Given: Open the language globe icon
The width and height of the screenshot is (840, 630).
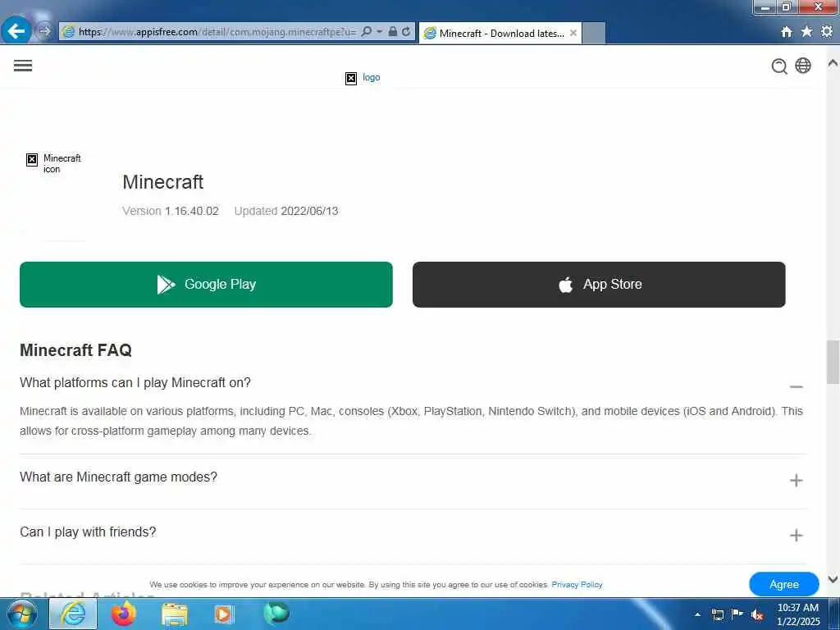Looking at the screenshot, I should [x=802, y=66].
